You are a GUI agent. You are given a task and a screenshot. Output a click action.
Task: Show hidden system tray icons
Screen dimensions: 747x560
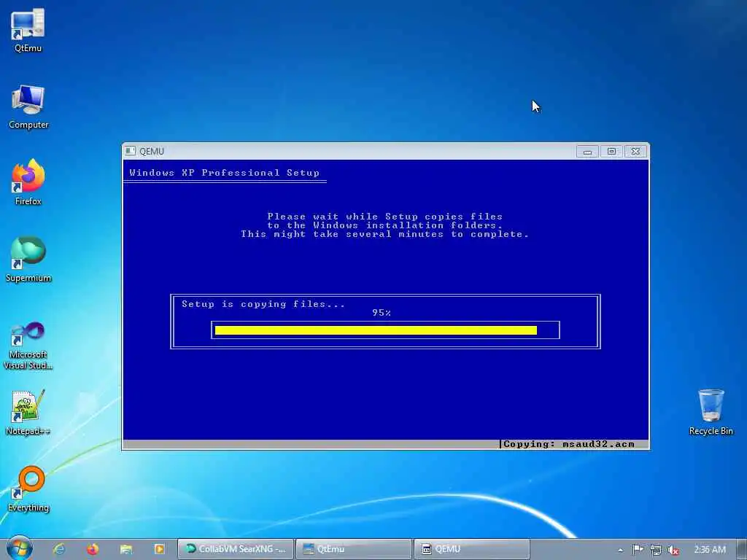click(x=620, y=550)
